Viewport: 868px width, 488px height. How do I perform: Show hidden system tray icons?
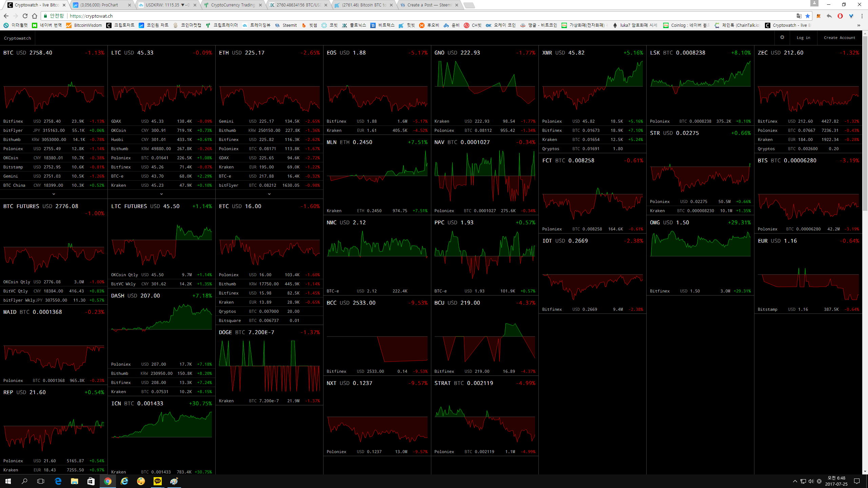pyautogui.click(x=795, y=481)
